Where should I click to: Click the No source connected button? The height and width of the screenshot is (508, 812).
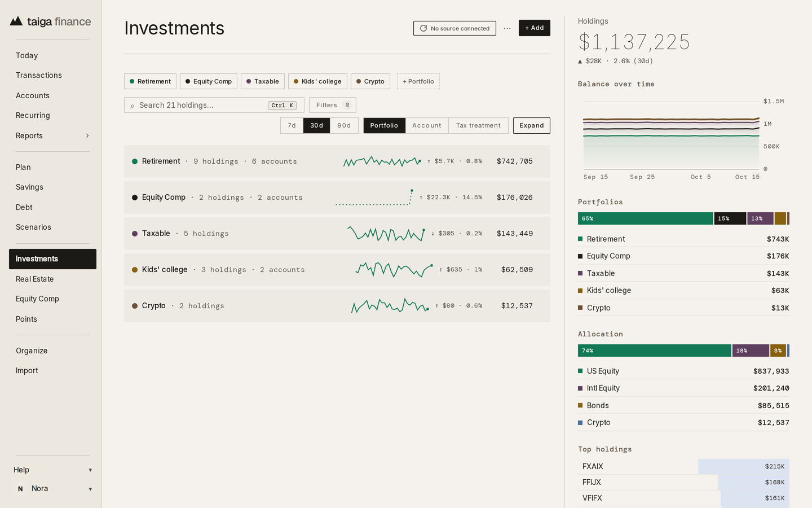click(454, 28)
